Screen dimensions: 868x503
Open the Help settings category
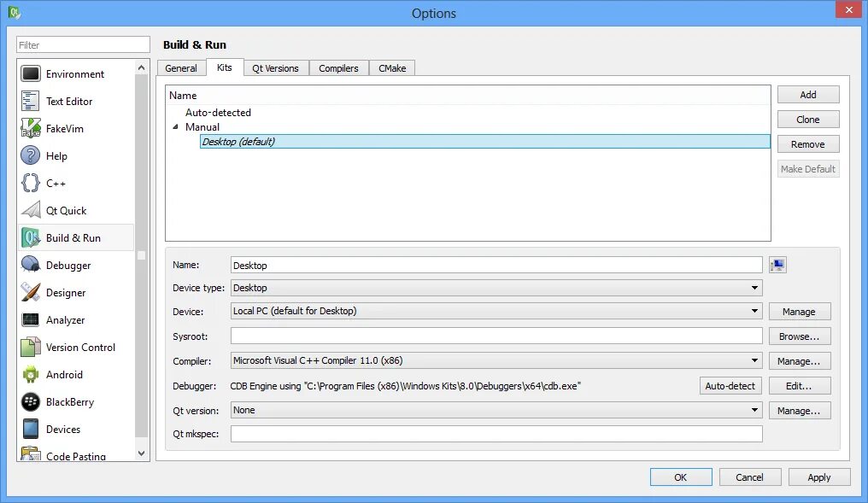(x=76, y=156)
